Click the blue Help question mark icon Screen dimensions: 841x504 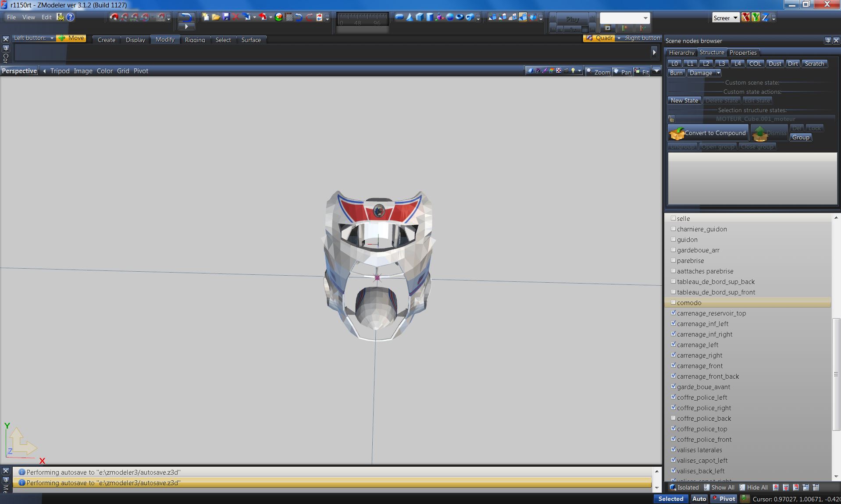[x=70, y=17]
